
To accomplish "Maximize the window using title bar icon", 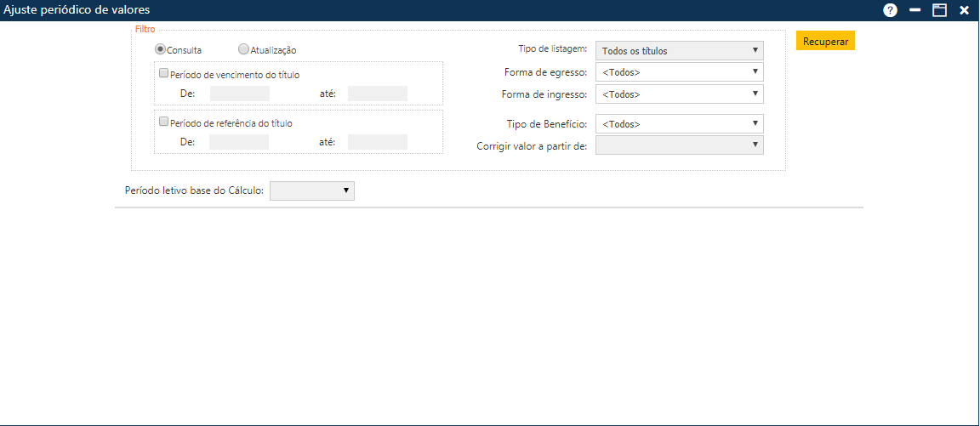I will (x=939, y=10).
